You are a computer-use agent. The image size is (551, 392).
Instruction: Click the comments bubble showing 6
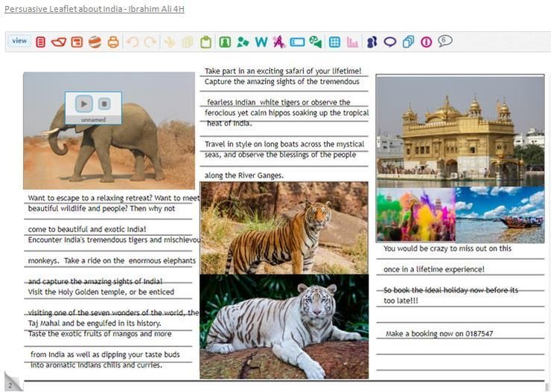[x=445, y=42]
